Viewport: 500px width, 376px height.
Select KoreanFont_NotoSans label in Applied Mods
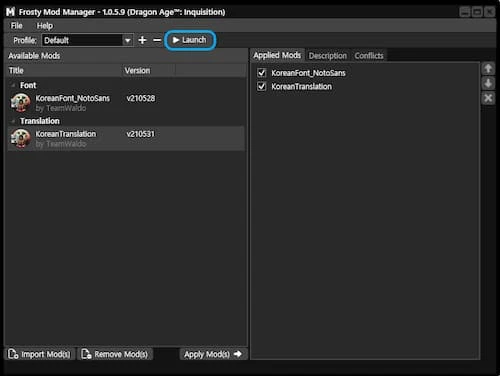tap(308, 73)
